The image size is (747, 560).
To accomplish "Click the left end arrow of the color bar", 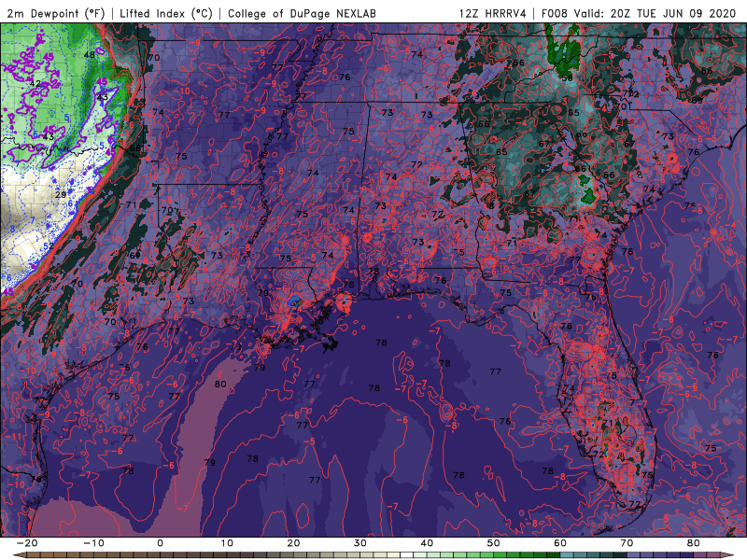I will tap(18, 554).
